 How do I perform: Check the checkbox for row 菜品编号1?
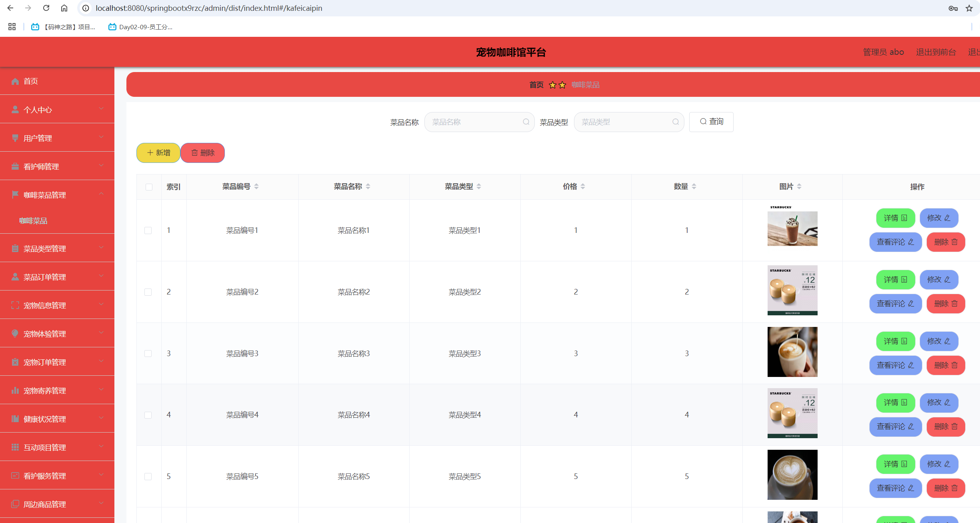pos(148,230)
